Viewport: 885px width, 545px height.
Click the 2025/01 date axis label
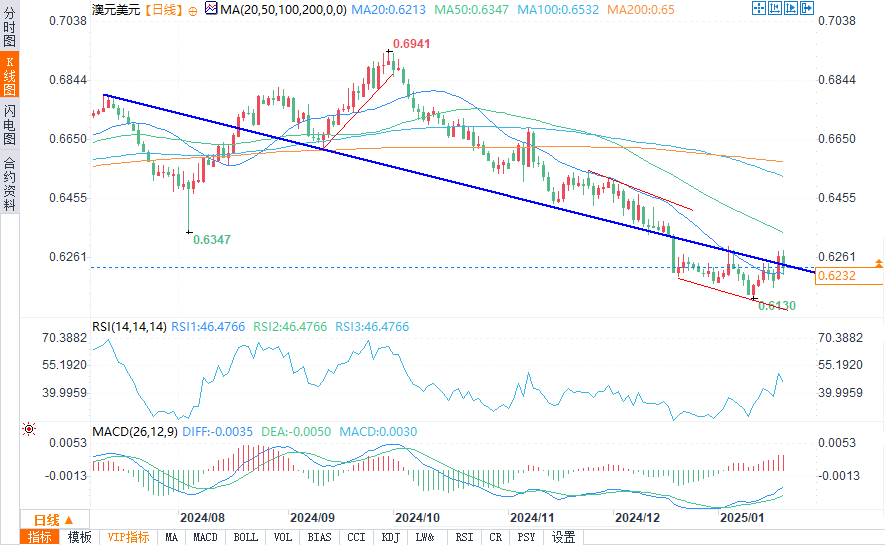pos(742,518)
